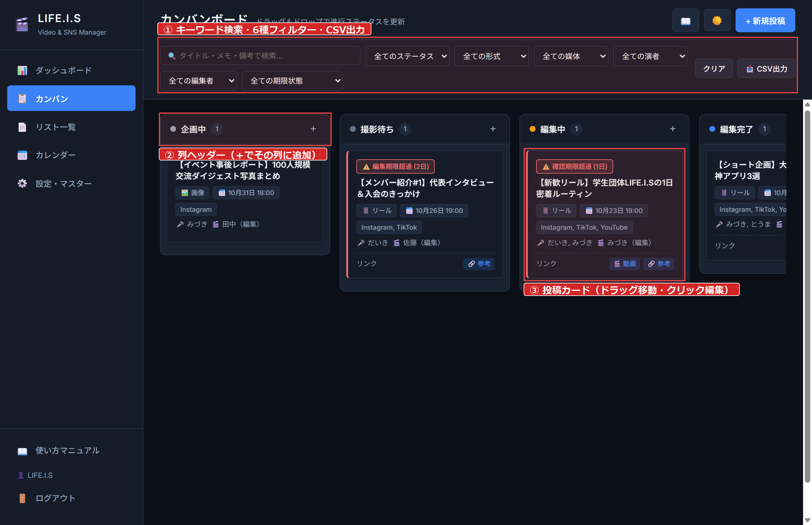812x525 pixels.
Task: Open the 全ての媒体 dropdown
Action: (x=571, y=56)
